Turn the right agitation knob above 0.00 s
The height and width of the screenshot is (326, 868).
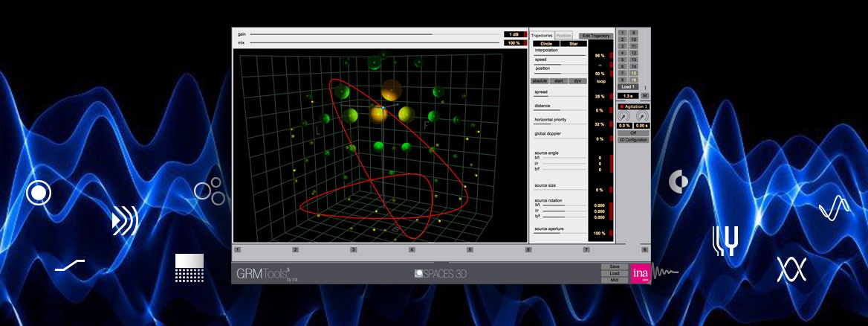click(x=642, y=116)
